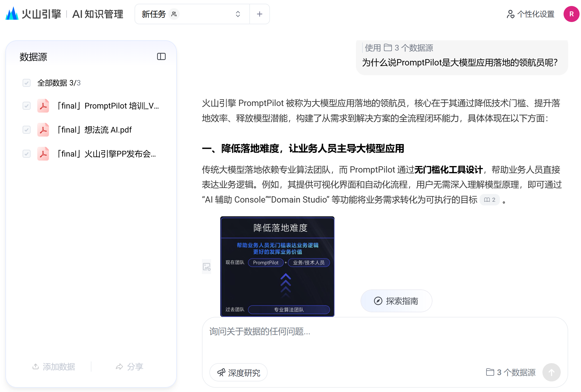Open 个性化设置 personalization settings
Image resolution: width=581 pixels, height=392 pixels.
point(530,14)
